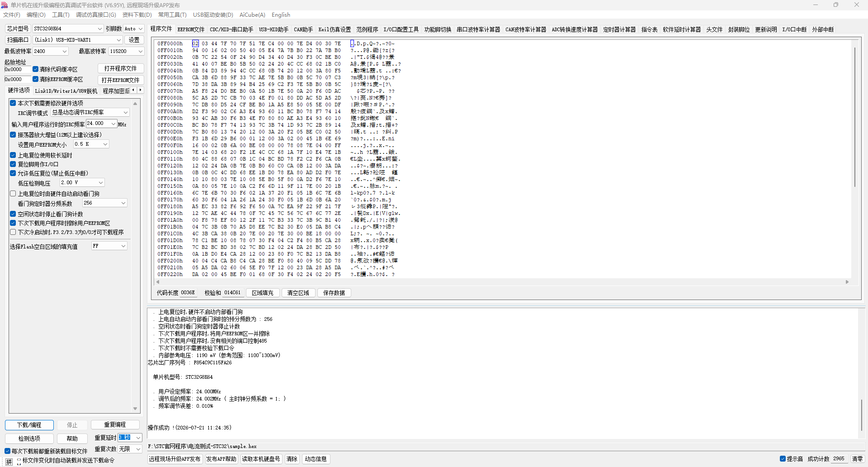Click the right arrow of the hardware tabs strip
This screenshot has width=868, height=467.
[141, 90]
